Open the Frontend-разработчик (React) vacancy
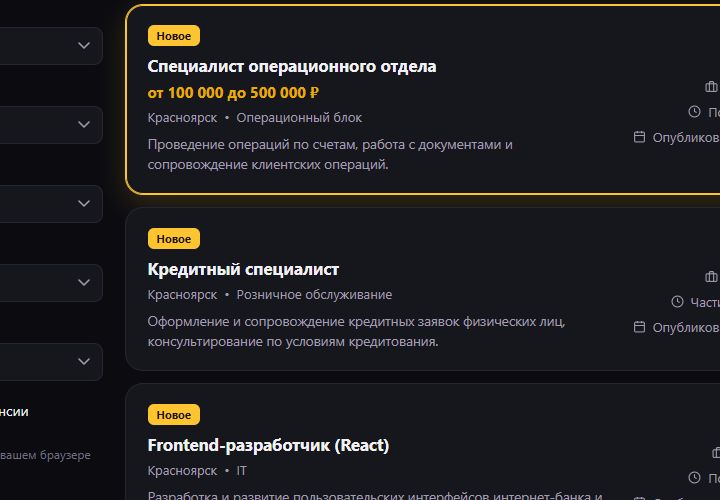 tap(268, 445)
